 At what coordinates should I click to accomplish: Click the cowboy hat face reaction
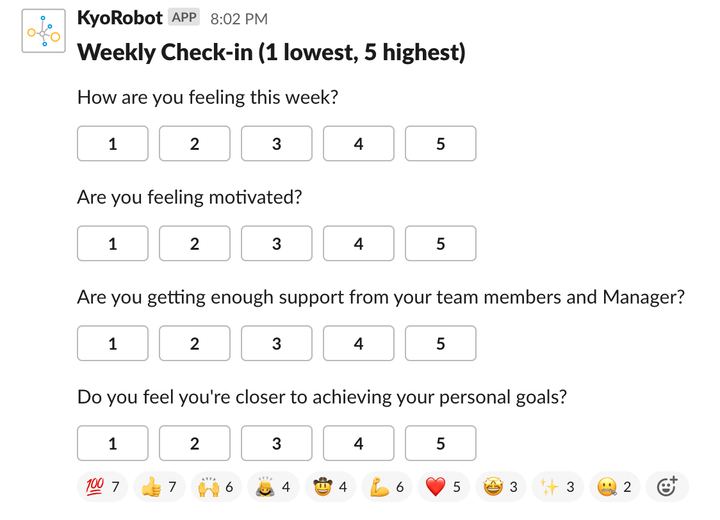tap(329, 487)
